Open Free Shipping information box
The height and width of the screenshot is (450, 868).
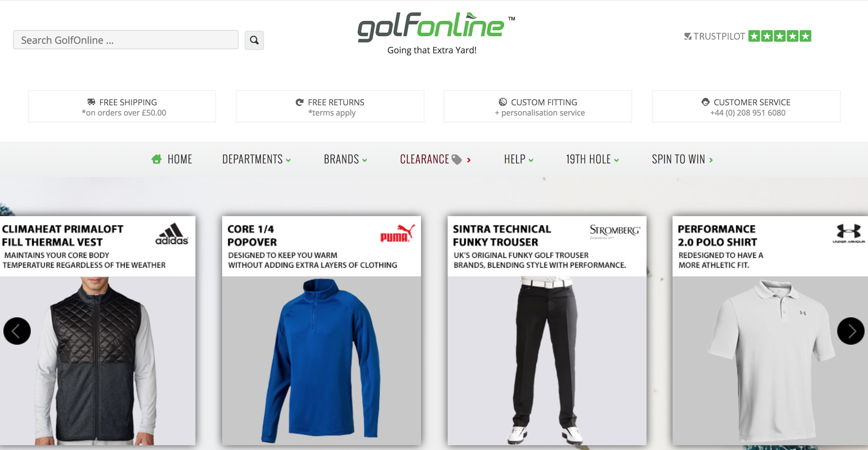[122, 106]
